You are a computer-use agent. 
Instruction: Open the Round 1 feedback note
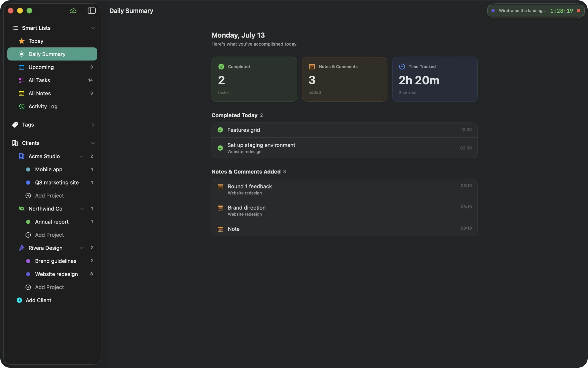[345, 190]
